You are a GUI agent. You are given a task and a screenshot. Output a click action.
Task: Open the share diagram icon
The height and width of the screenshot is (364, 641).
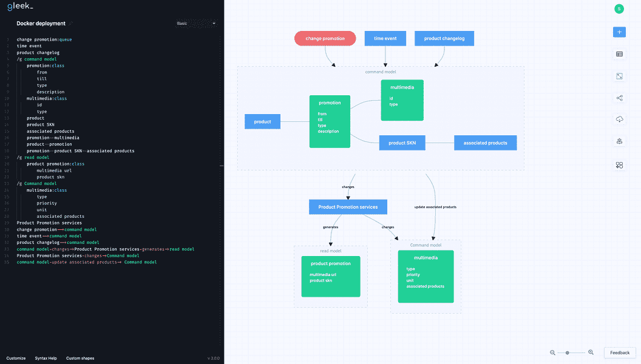tap(619, 98)
